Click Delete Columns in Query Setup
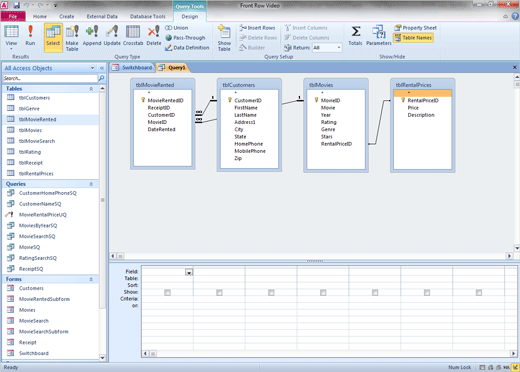This screenshot has width=520, height=372. pos(307,38)
